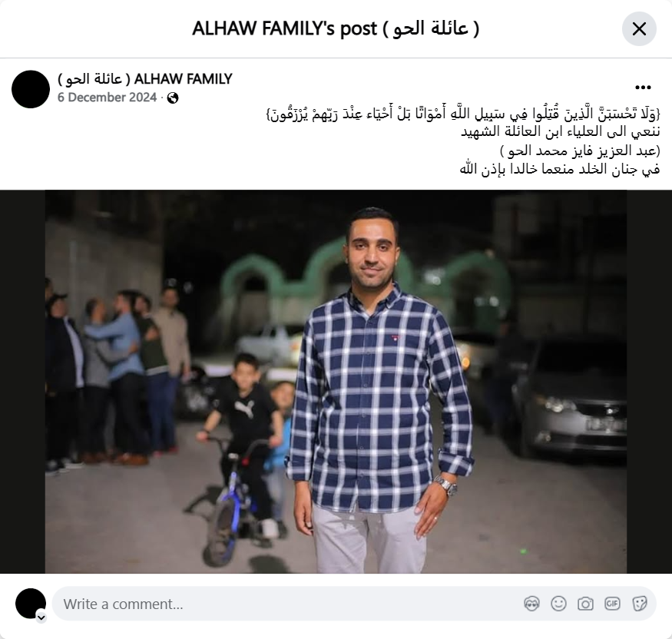Click the ALHAW FAMILY profile picture
Screen dimensions: 672x639
(31, 89)
